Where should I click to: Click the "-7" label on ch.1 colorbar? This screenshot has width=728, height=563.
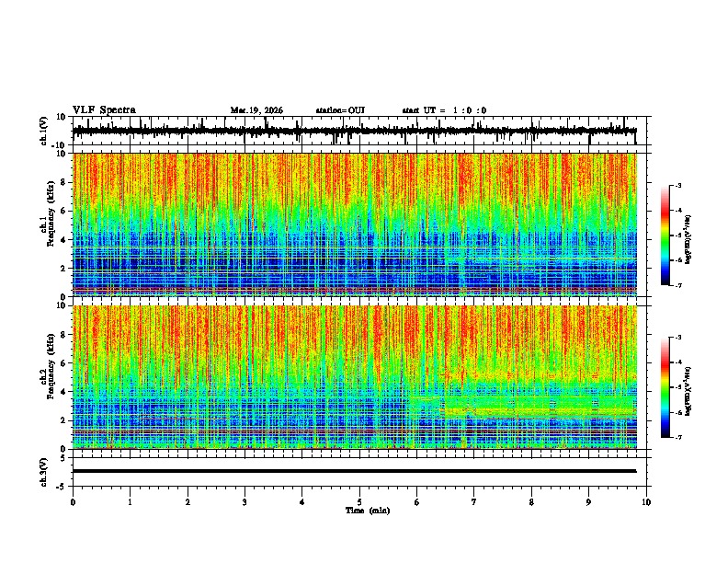pyautogui.click(x=678, y=285)
